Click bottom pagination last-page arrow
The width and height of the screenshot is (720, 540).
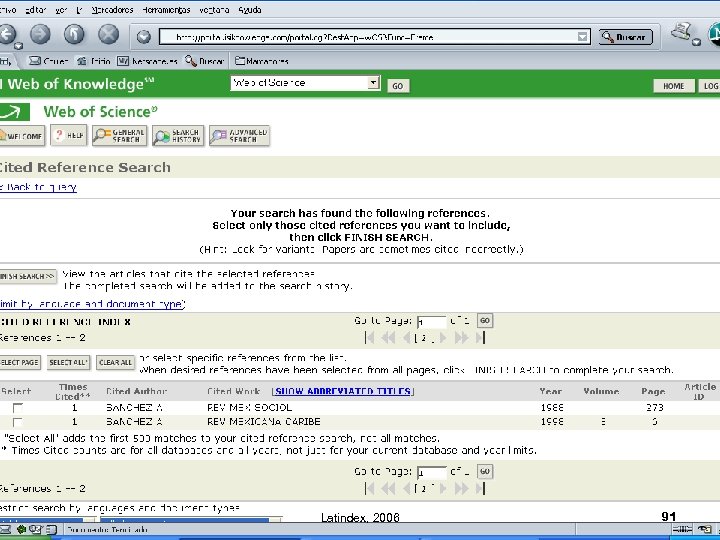click(x=480, y=489)
